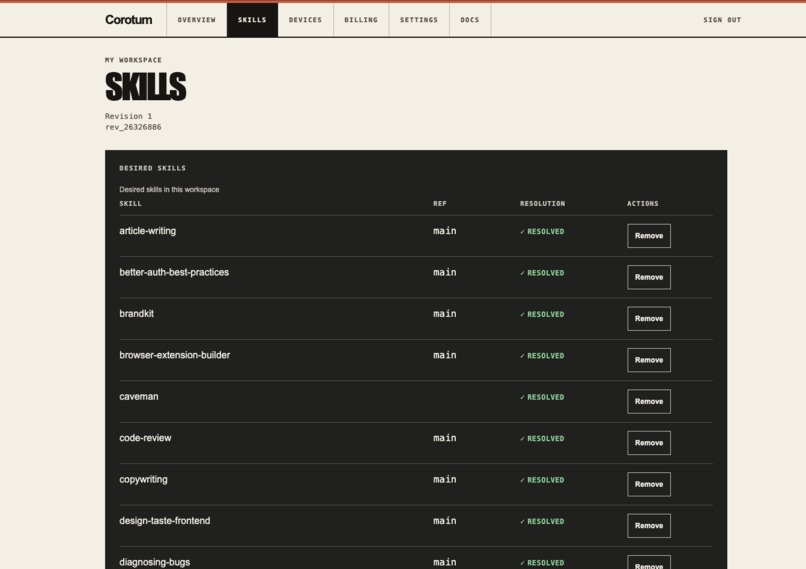Select the browser-extension-builder skill name
Image resolution: width=806 pixels, height=569 pixels.
tap(175, 355)
